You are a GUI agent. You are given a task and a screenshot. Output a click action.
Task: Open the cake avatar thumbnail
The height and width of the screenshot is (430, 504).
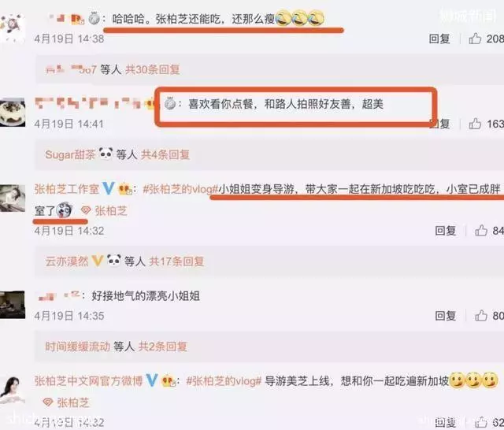[x=13, y=113]
